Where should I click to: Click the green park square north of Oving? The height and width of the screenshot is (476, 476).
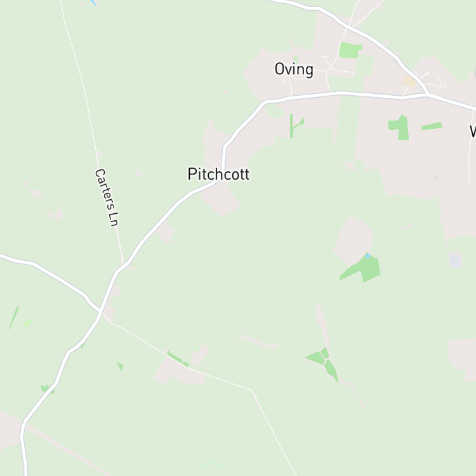[x=350, y=50]
